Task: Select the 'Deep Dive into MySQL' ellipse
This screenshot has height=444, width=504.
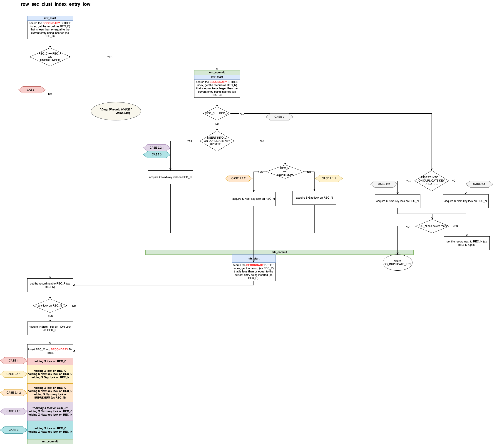Action: (x=116, y=111)
